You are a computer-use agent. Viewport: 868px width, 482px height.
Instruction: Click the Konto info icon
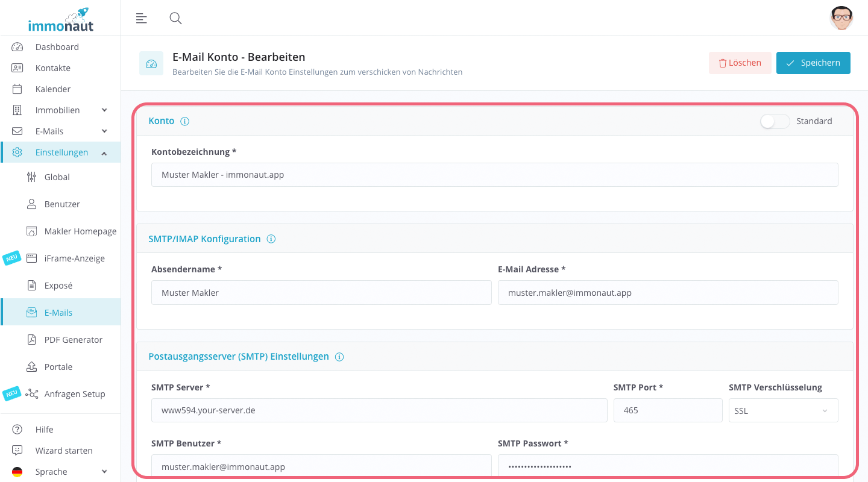[x=185, y=121]
